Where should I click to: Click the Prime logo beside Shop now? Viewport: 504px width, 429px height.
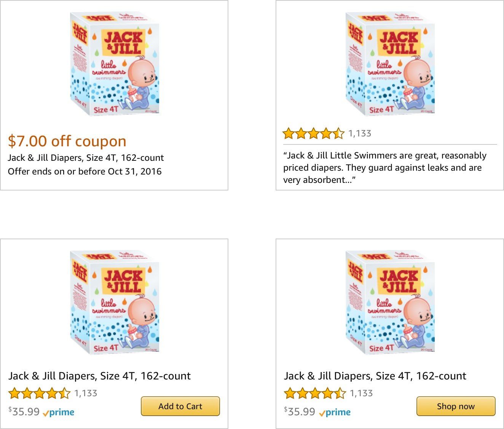tap(335, 412)
